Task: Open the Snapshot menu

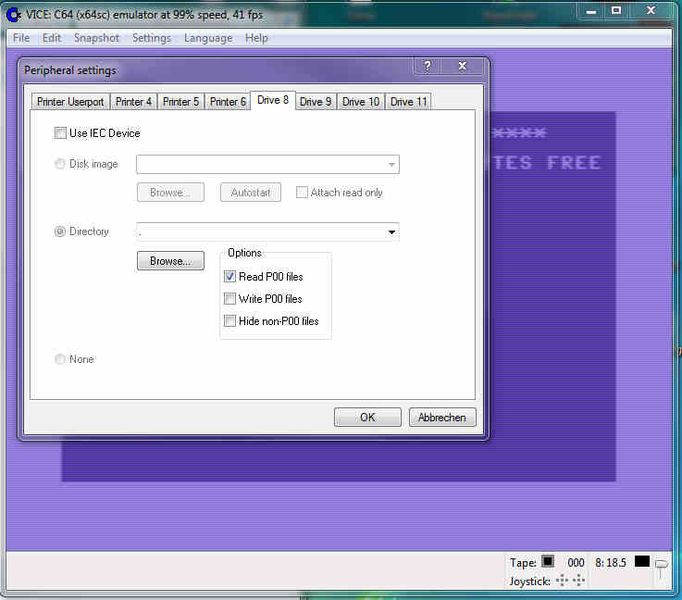Action: pos(96,38)
